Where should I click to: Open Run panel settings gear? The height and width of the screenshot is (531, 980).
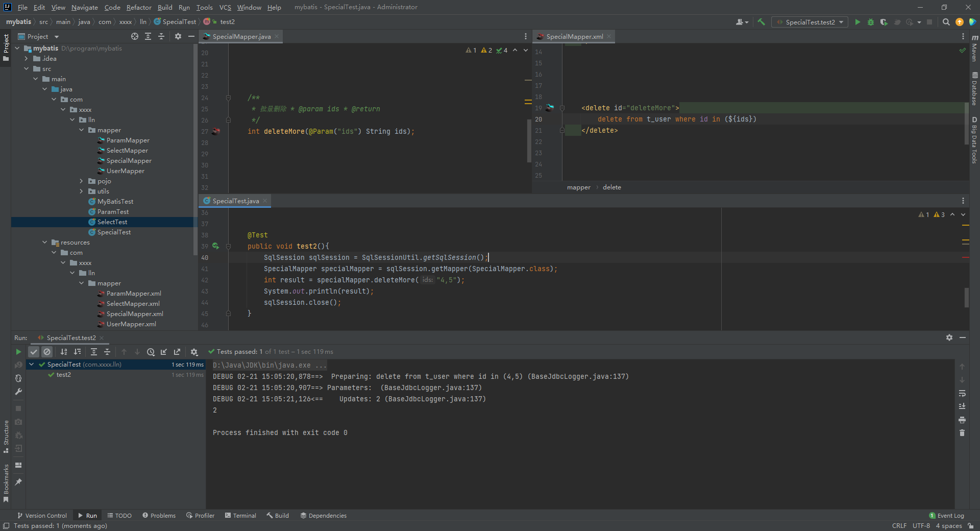pyautogui.click(x=949, y=337)
